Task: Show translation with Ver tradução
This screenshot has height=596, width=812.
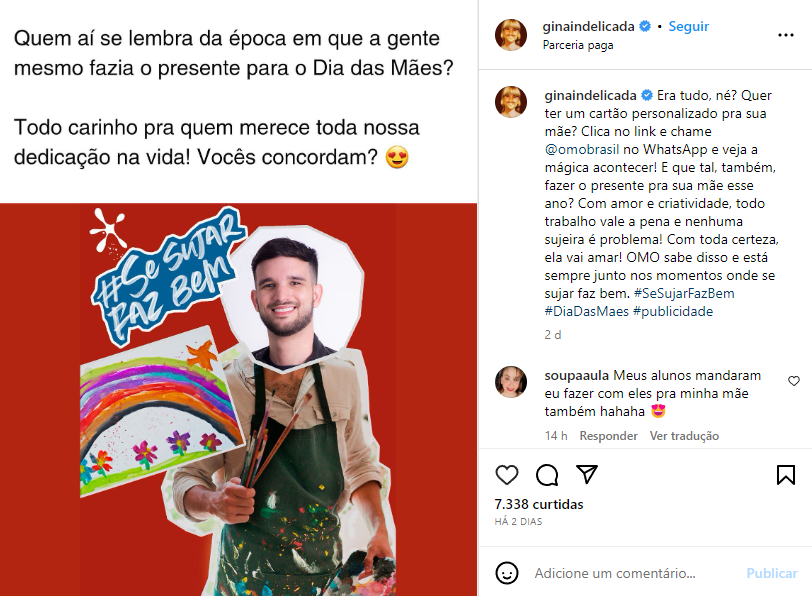Action: click(684, 436)
